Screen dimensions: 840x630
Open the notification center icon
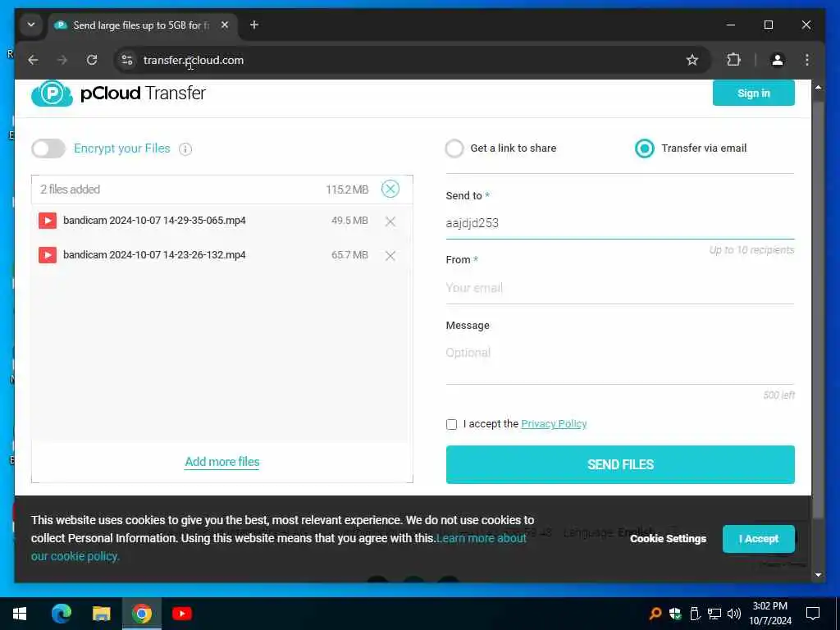coord(813,614)
